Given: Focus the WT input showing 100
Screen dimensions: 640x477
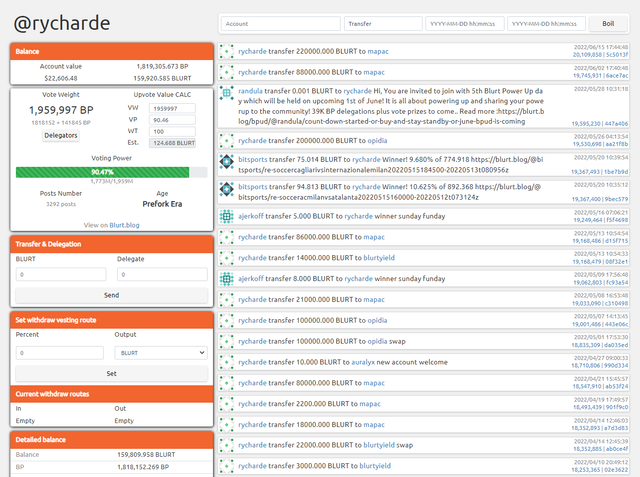Looking at the screenshot, I should pos(172,131).
